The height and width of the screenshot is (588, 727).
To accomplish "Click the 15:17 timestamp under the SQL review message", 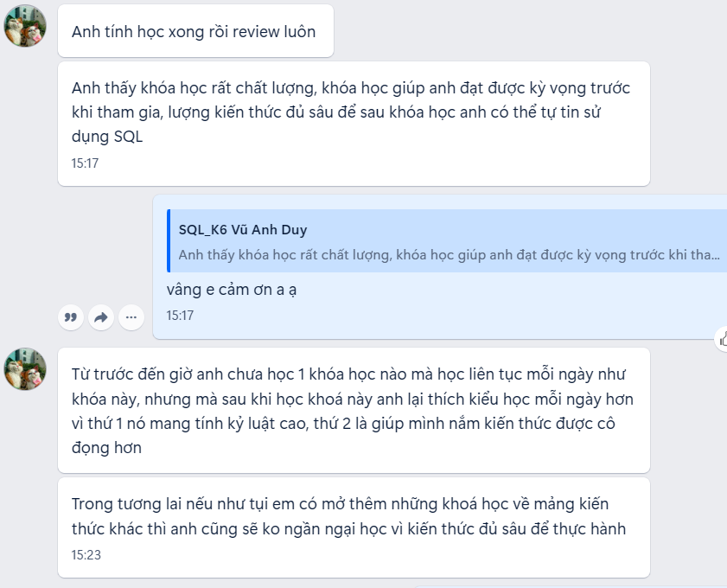I will coord(86,163).
